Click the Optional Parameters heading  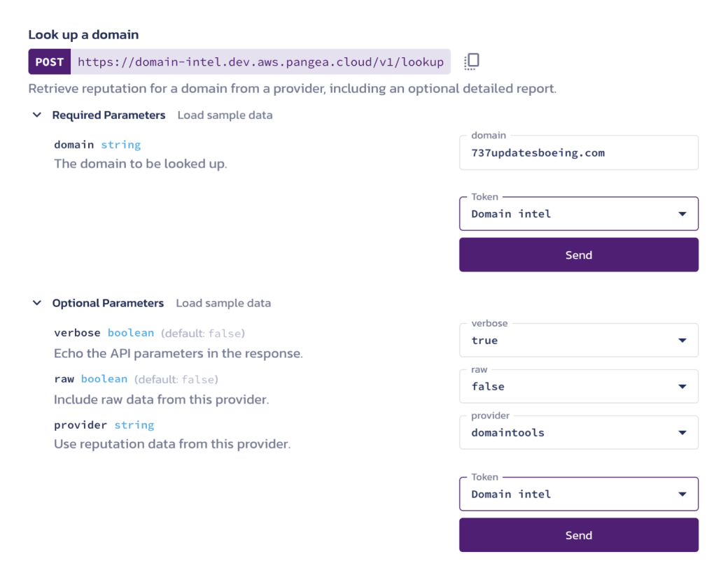108,303
